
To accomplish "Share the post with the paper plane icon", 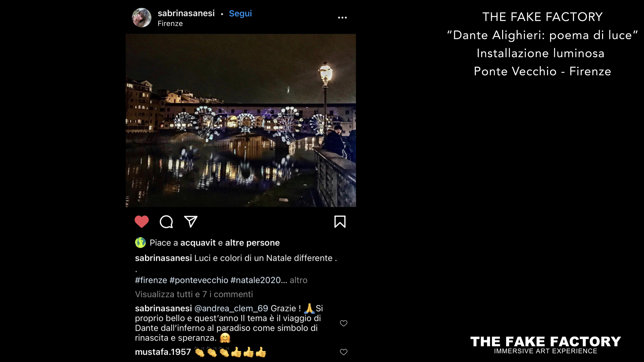I will click(x=191, y=222).
